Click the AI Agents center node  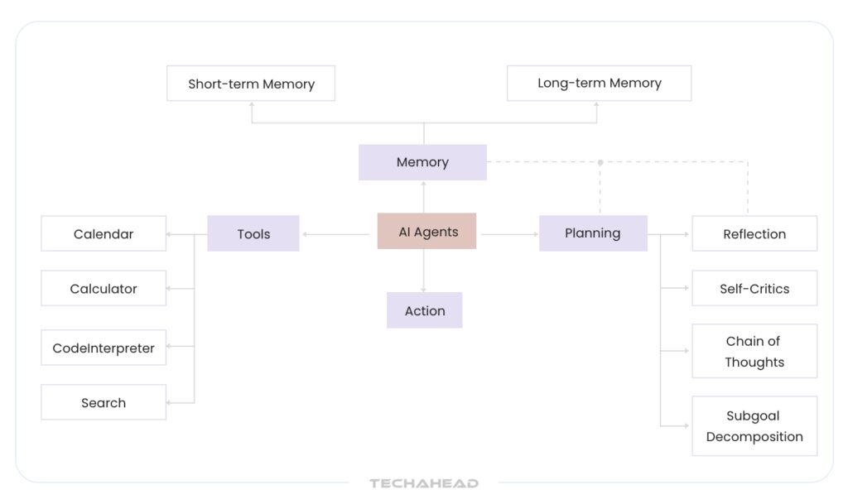click(x=427, y=232)
